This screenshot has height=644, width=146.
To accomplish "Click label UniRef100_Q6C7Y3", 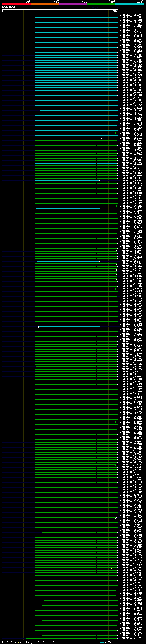I will click(x=131, y=133).
